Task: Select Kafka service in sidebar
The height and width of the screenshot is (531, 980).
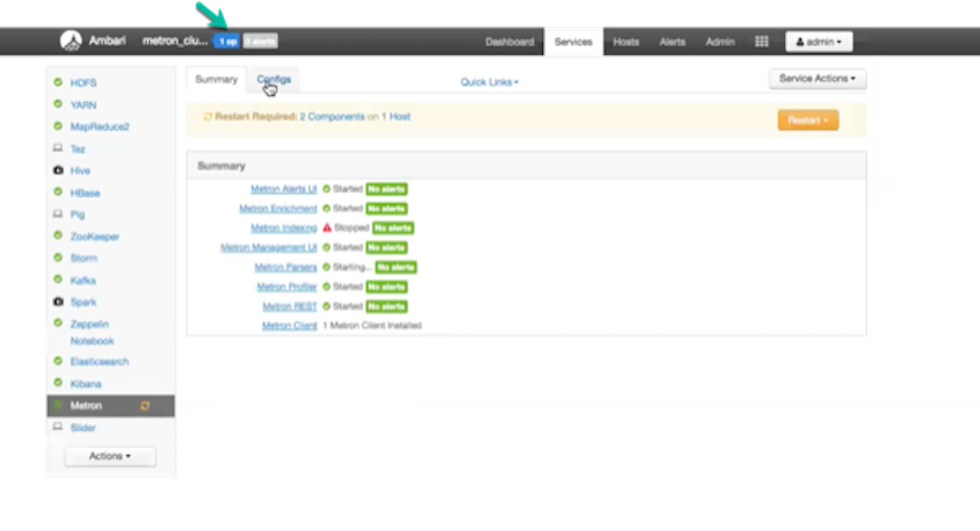Action: tap(83, 280)
